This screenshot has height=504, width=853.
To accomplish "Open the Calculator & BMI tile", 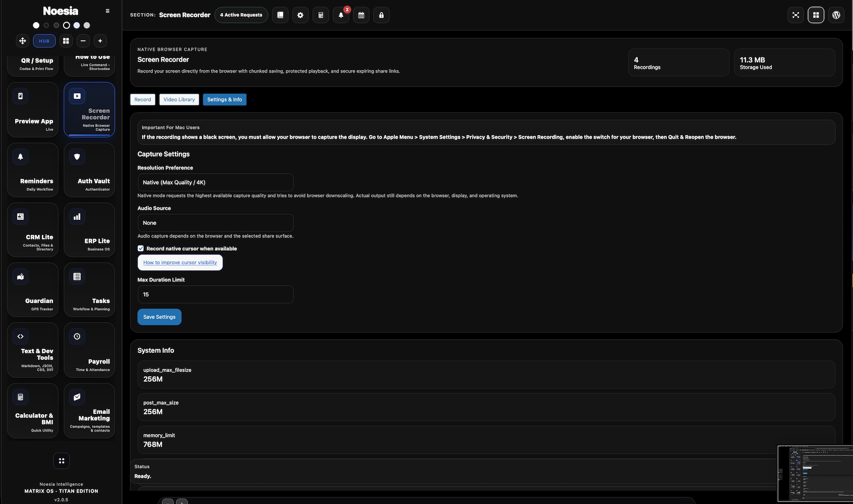I will [x=33, y=411].
